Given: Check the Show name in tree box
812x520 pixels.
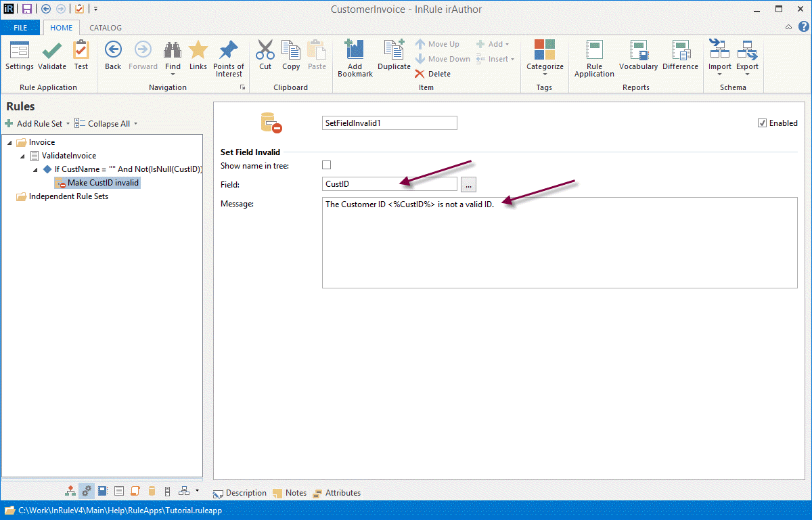Looking at the screenshot, I should pos(327,165).
